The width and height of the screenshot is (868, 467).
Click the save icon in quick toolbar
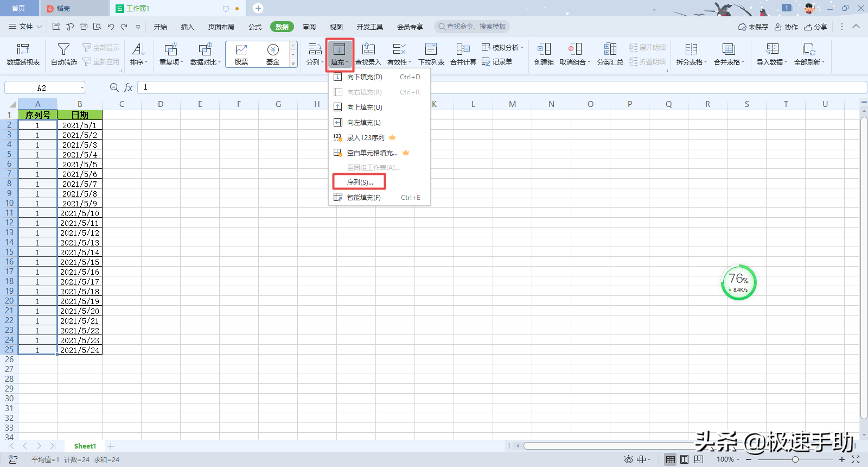tap(56, 27)
